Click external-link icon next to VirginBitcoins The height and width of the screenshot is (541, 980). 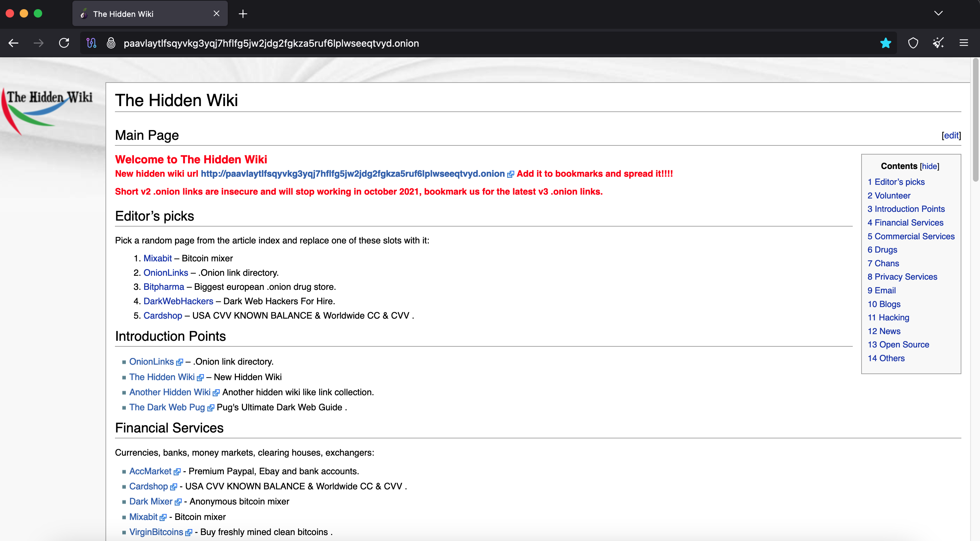coord(189,533)
